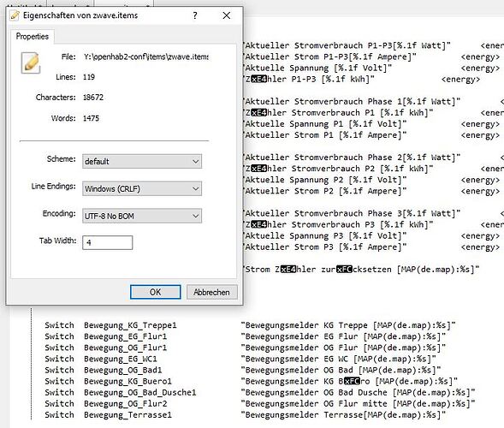
Task: Expand the Line Endings Windows (CRLF) dropdown
Action: pos(142,188)
